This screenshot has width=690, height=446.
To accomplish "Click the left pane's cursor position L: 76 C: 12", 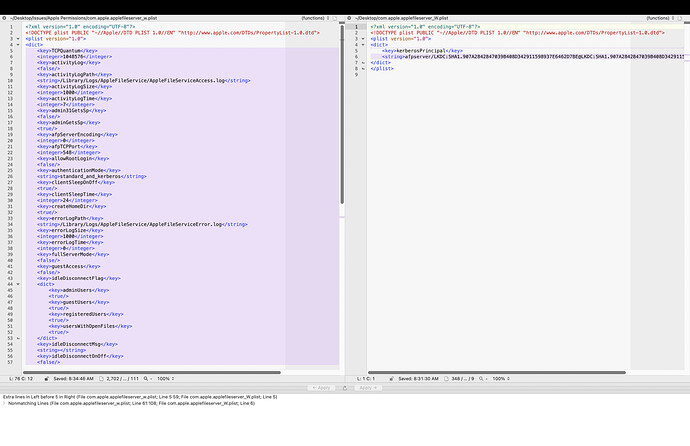I will tap(21, 379).
